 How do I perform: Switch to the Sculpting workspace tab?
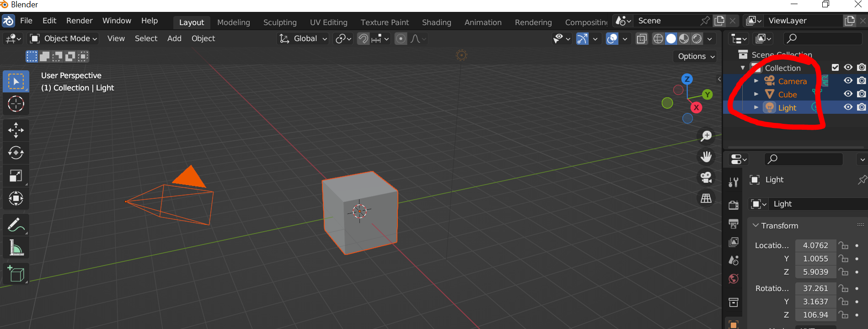point(280,22)
